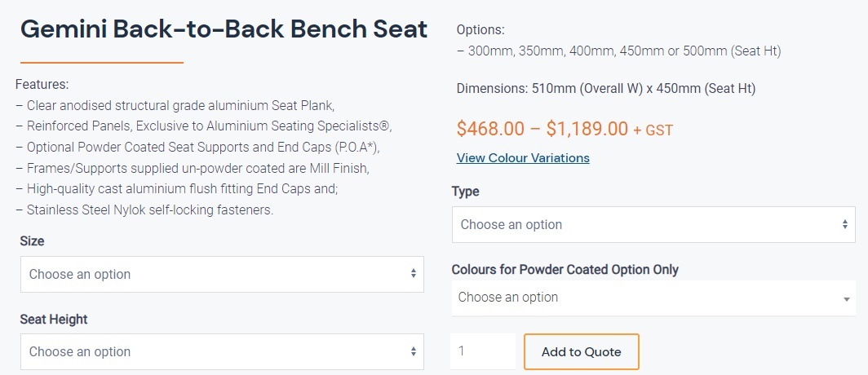Focus the quantity input field
Viewport: 868px width, 375px height.
pos(483,351)
